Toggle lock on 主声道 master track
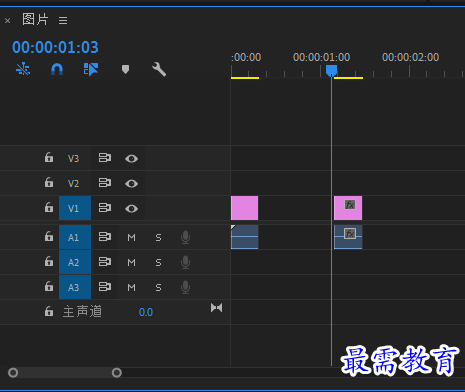465x392 pixels. 49,311
